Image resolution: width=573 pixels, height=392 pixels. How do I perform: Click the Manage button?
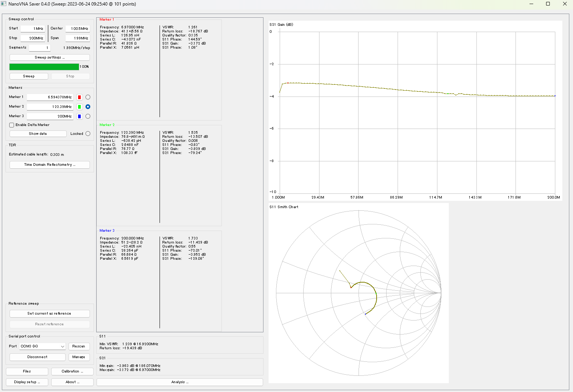click(79, 357)
